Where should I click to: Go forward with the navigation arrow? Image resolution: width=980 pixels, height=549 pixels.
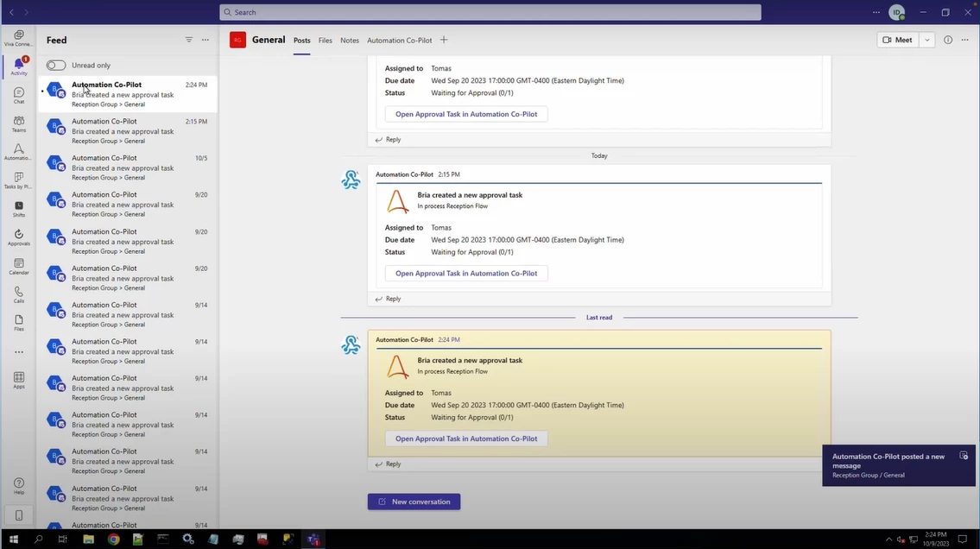26,12
